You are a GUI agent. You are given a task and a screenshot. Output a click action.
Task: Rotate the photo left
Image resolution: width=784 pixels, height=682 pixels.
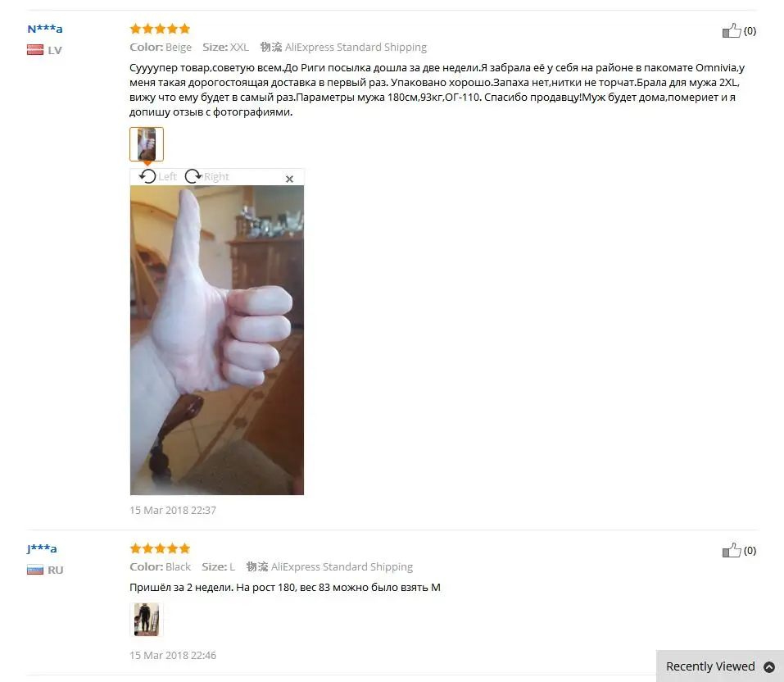[x=147, y=176]
